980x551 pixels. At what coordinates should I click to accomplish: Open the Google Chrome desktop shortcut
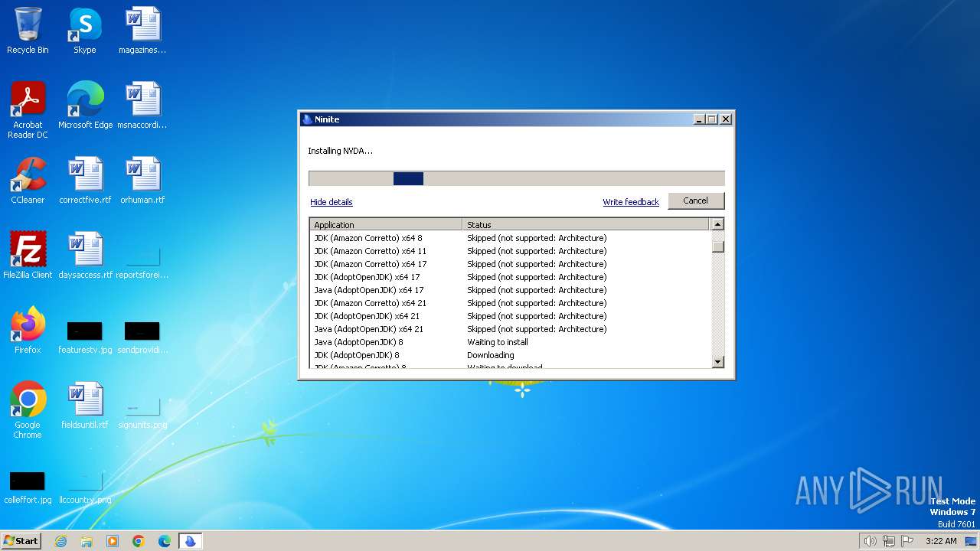coord(28,410)
